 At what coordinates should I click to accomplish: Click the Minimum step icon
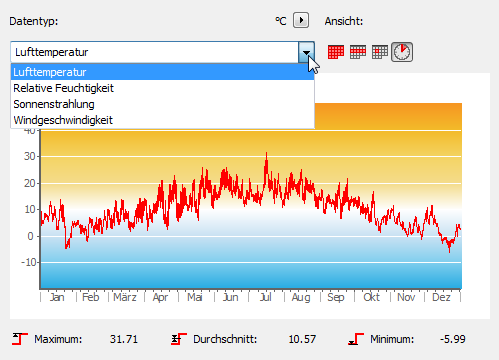tap(356, 339)
